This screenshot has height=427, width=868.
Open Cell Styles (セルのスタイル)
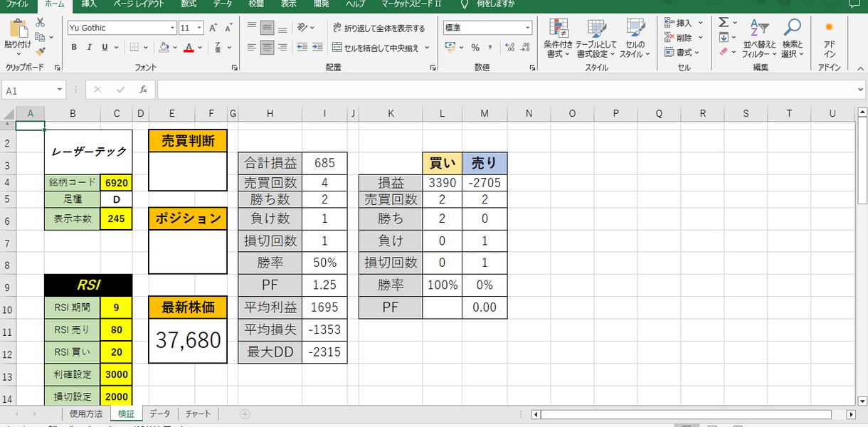pyautogui.click(x=635, y=38)
